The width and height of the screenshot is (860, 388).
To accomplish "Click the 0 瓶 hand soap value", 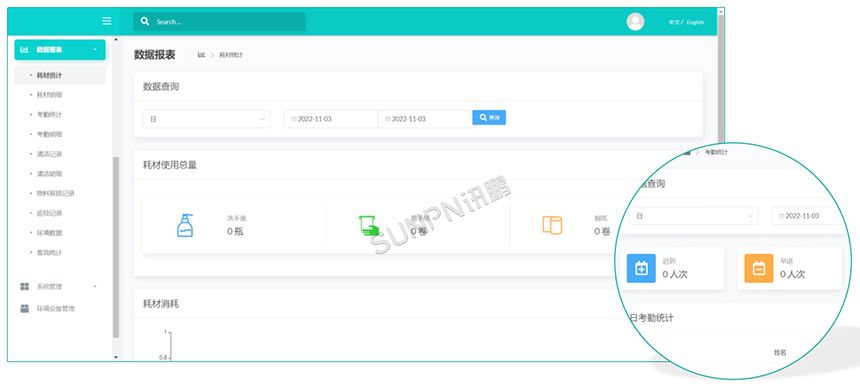I will pyautogui.click(x=235, y=232).
